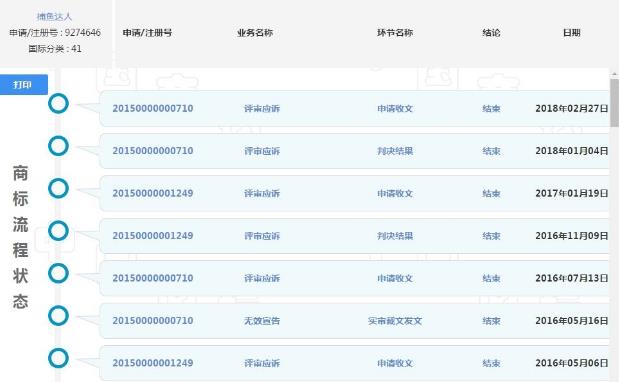The image size is (619, 382).
Task: Click the 业务名称 column header
Action: coord(255,33)
